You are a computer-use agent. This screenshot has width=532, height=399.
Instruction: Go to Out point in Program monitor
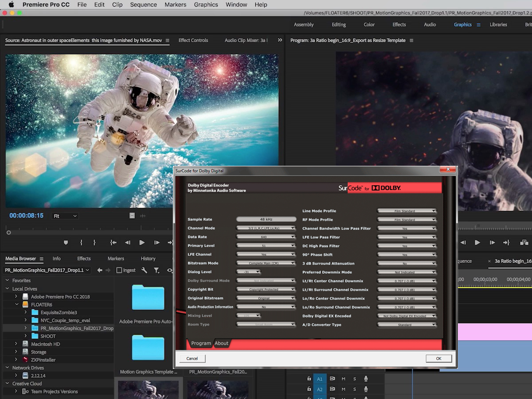tap(506, 243)
